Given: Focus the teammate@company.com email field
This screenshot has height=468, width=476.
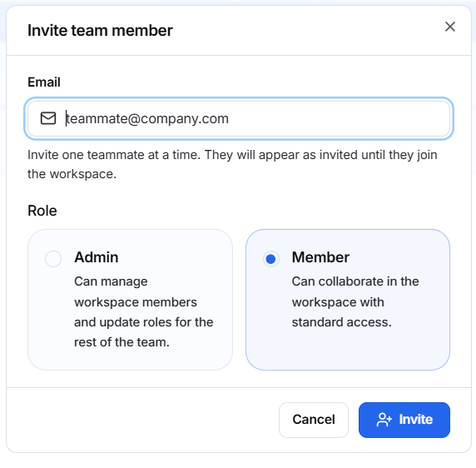Looking at the screenshot, I should [x=239, y=118].
